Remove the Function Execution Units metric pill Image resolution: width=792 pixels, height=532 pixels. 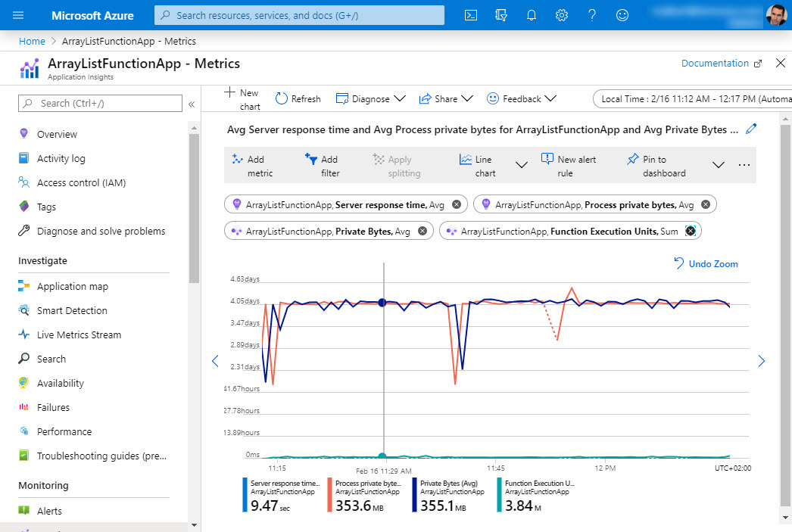tap(691, 231)
